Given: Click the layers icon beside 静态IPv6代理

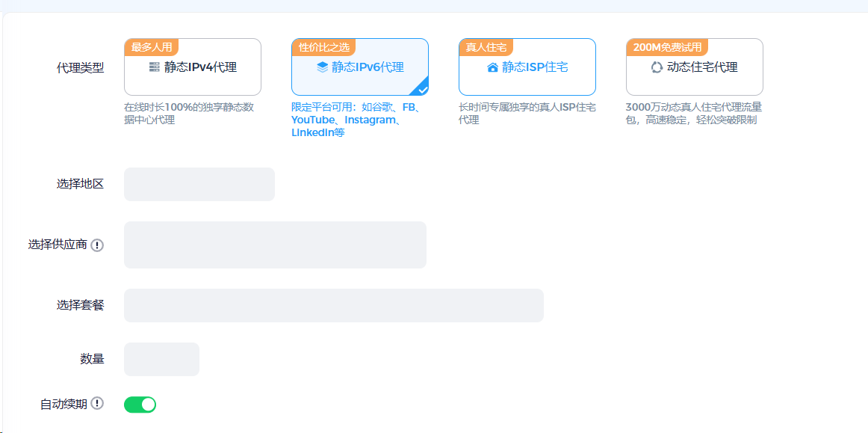Looking at the screenshot, I should (322, 67).
